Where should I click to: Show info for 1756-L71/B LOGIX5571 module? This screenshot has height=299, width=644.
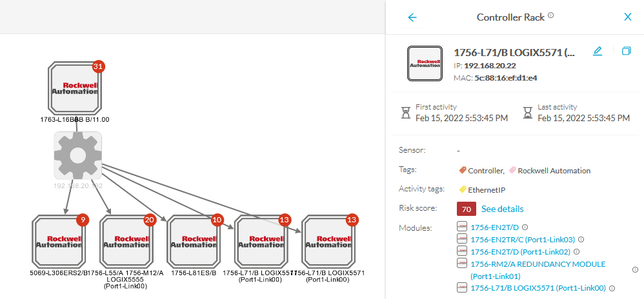(612, 288)
